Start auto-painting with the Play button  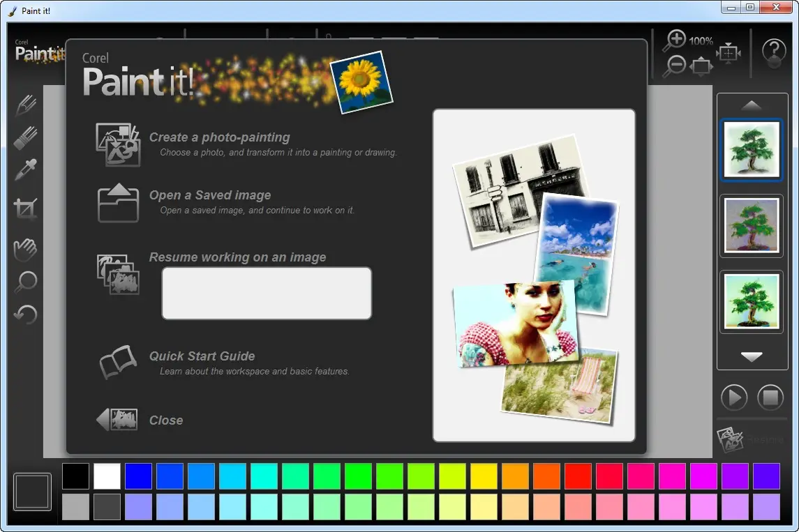coord(734,397)
